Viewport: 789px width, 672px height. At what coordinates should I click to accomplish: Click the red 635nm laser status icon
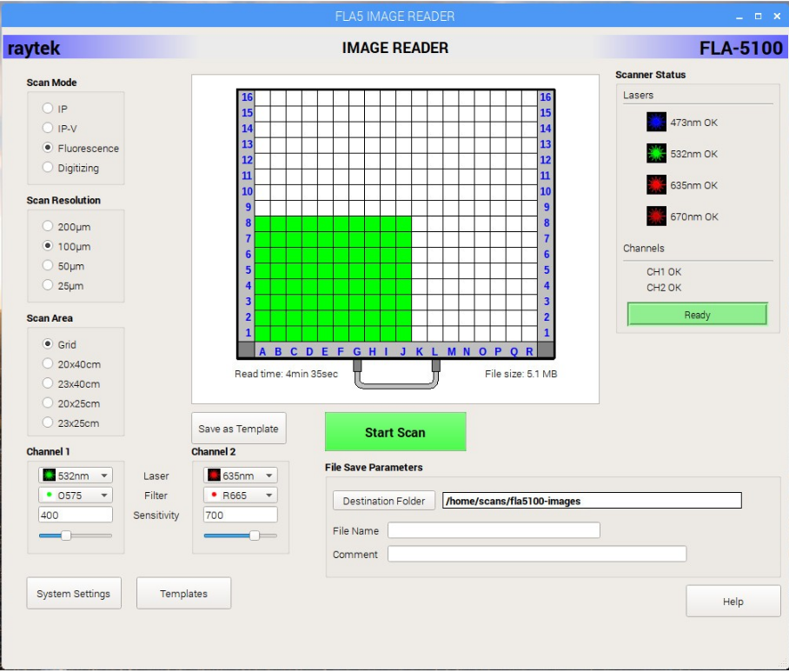656,185
